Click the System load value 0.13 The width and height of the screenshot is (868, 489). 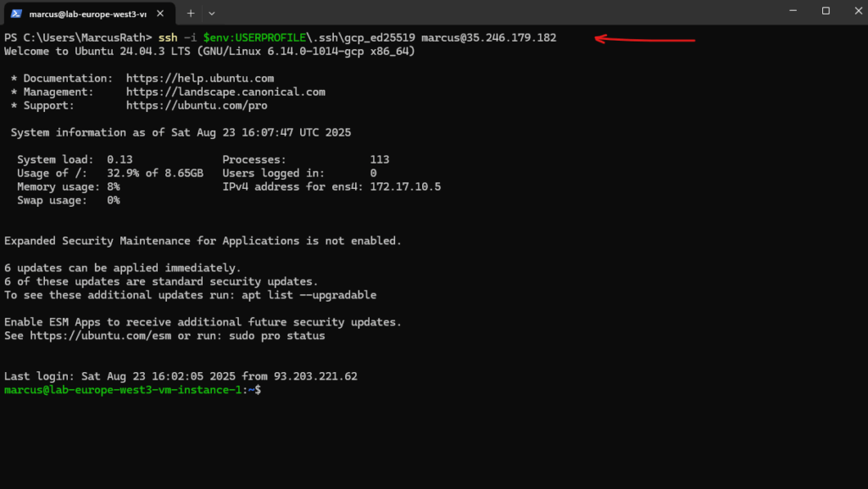pos(120,160)
